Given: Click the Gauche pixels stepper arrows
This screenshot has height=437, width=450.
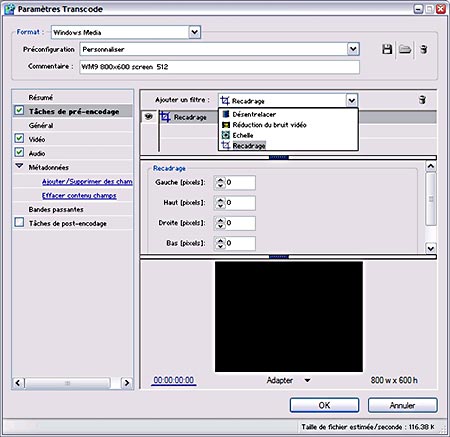Looking at the screenshot, I should pos(220,183).
